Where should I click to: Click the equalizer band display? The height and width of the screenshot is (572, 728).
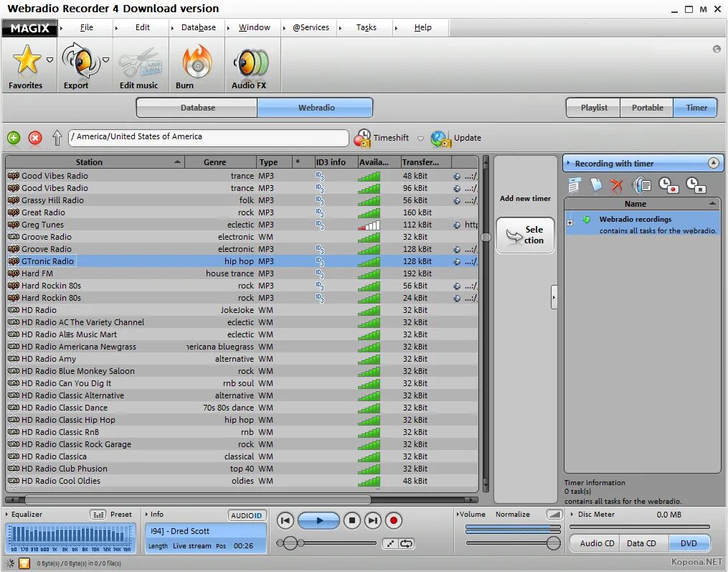pos(70,538)
